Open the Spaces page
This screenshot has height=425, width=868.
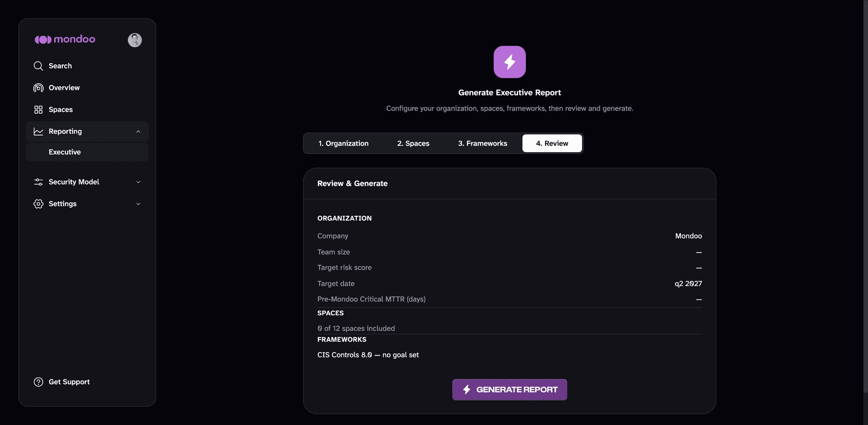click(87, 109)
